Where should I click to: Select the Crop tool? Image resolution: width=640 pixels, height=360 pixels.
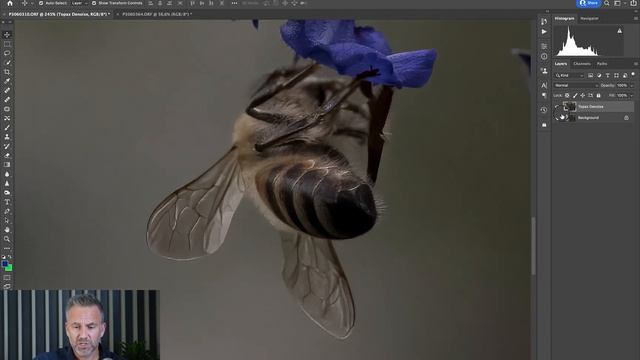(7, 72)
